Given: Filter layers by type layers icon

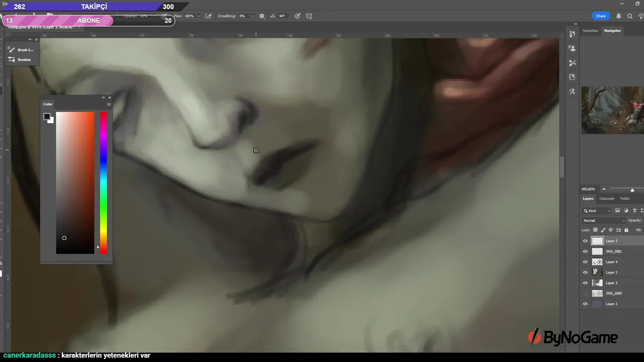Looking at the screenshot, I should tap(634, 211).
